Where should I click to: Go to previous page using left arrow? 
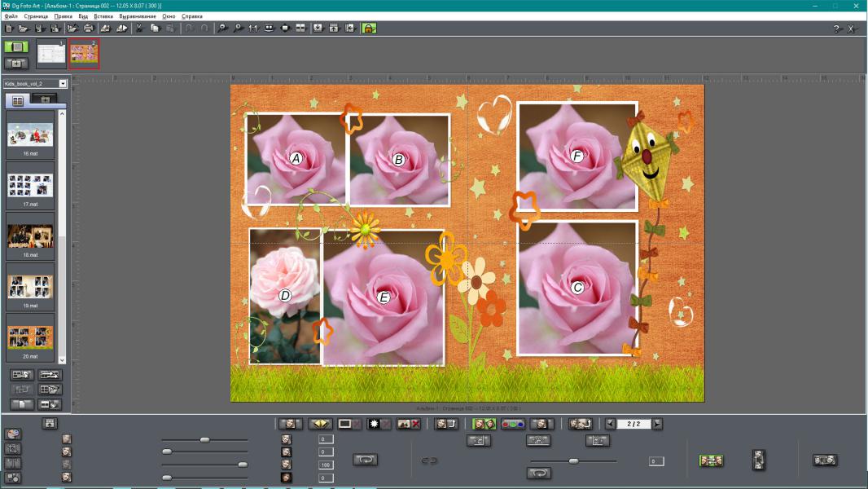coord(611,424)
